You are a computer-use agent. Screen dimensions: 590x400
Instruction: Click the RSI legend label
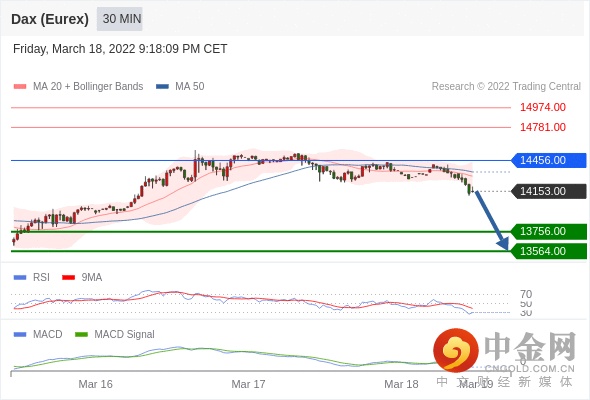coord(41,278)
